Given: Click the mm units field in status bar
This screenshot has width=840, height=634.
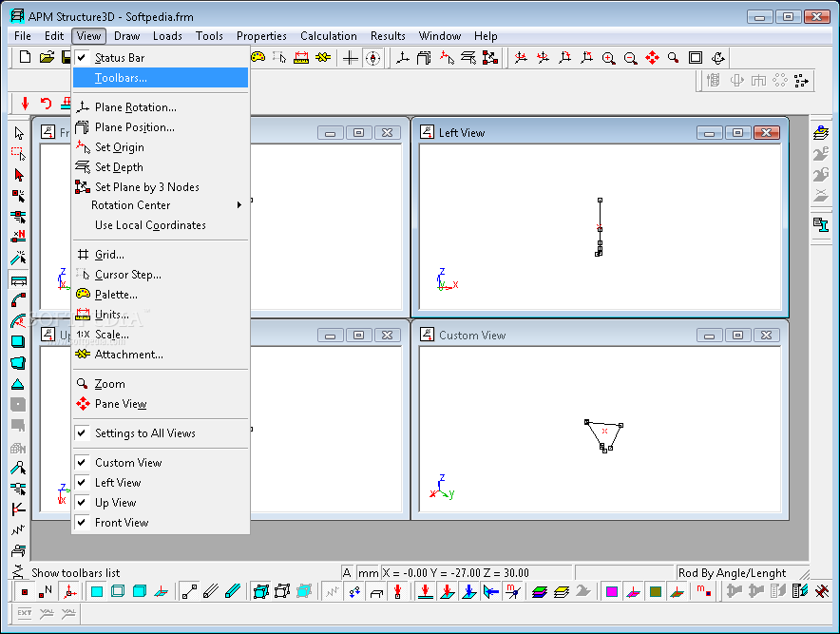Looking at the screenshot, I should click(368, 573).
